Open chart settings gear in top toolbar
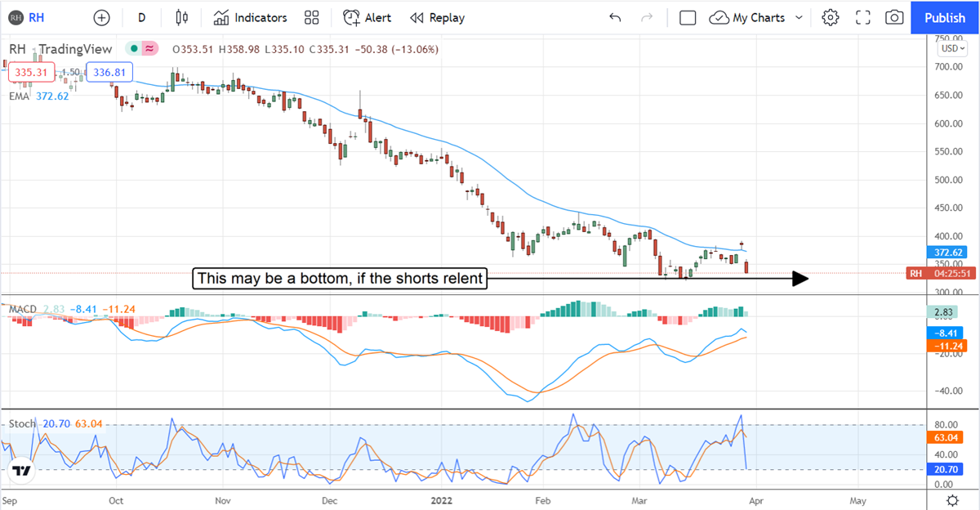Viewport: 980px width, 510px height. tap(831, 17)
